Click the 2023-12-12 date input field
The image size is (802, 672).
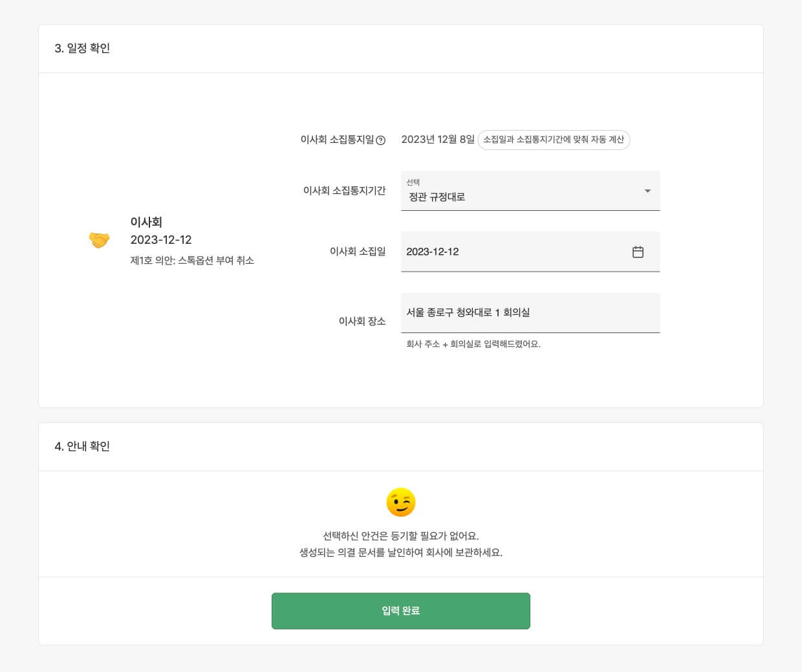coord(511,252)
